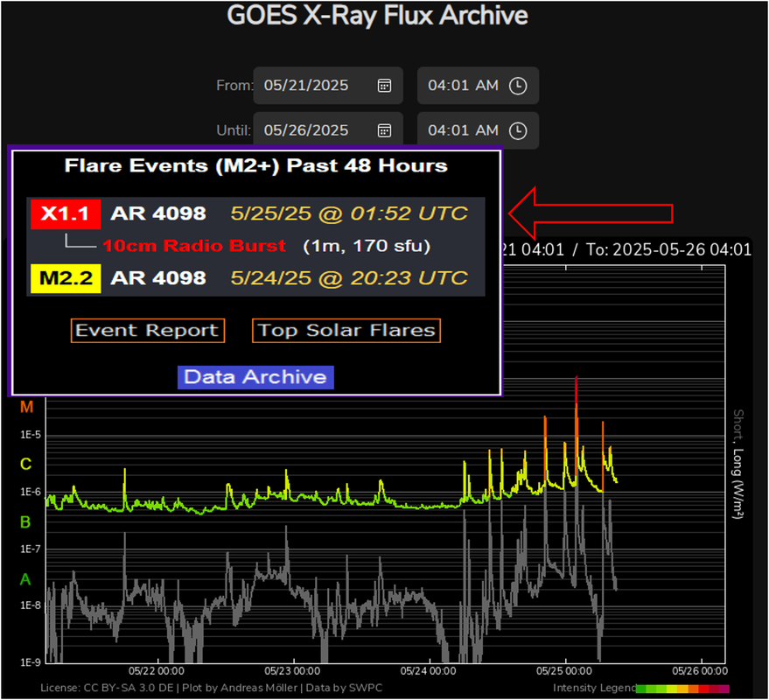Image resolution: width=769 pixels, height=700 pixels.
Task: Open calendar picker for From date
Action: [385, 86]
